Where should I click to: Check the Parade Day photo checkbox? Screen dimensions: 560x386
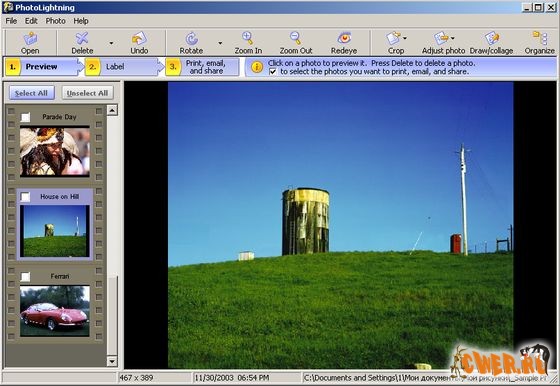tap(25, 117)
